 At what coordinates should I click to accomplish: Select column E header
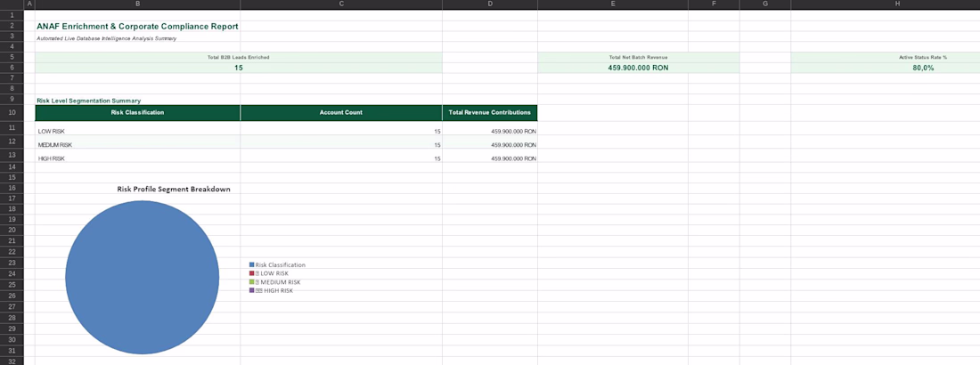(613, 4)
